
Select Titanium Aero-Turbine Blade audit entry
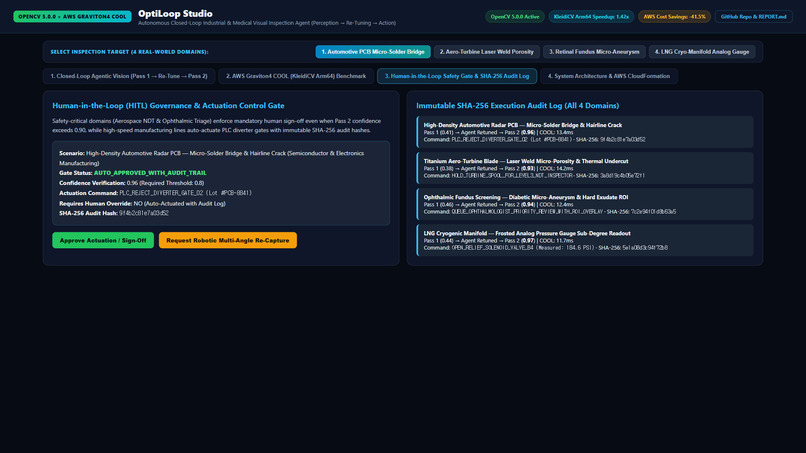click(x=585, y=168)
